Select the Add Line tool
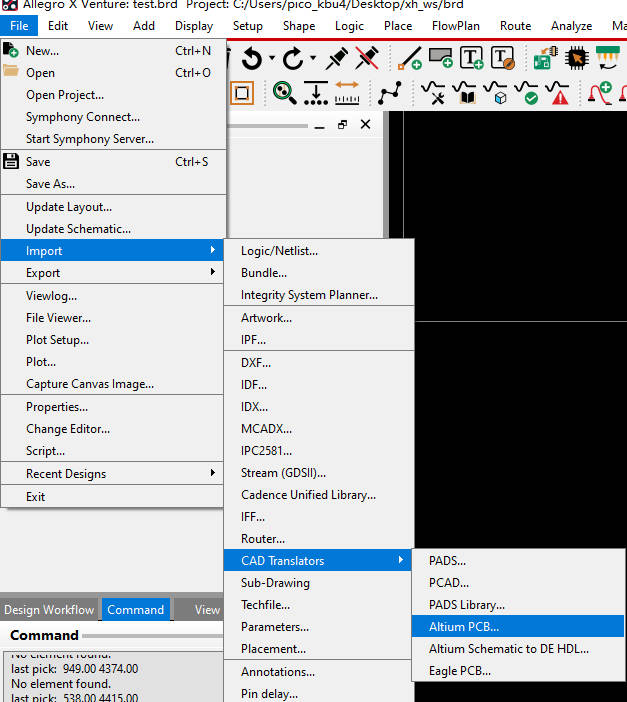The image size is (627, 702). [410, 58]
